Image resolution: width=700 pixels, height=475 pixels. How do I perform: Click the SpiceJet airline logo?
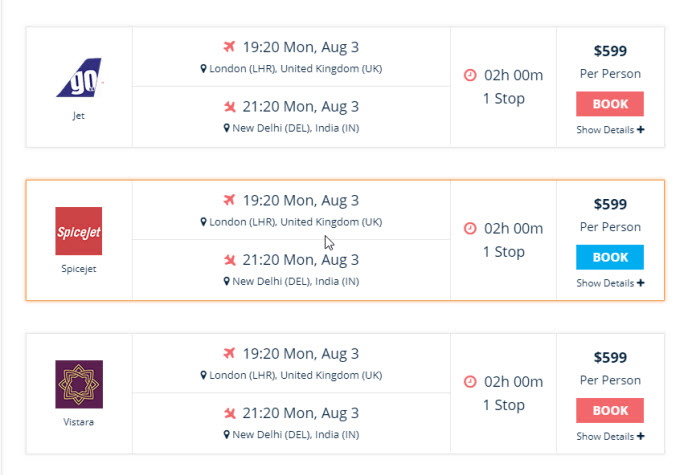tap(79, 231)
